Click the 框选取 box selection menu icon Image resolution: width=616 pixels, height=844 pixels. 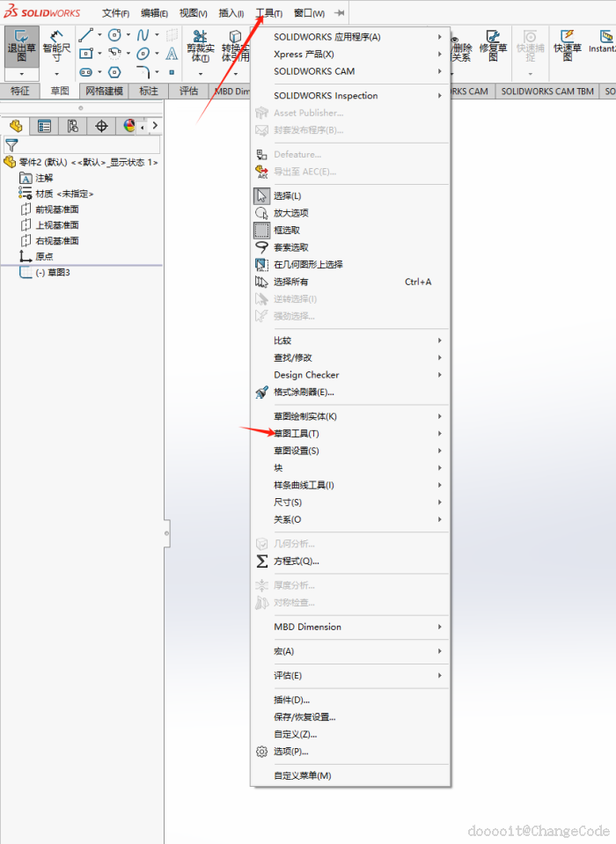pyautogui.click(x=261, y=231)
